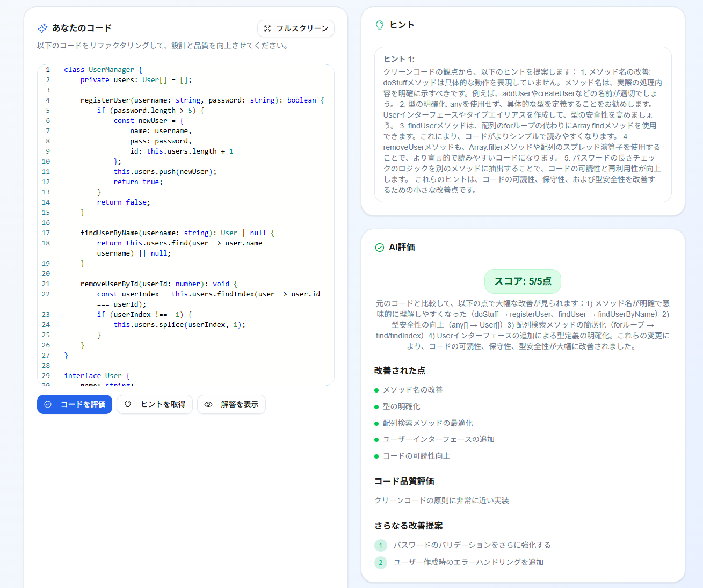Click the ヒントを取得 button
The height and width of the screenshot is (588, 703).
pos(154,404)
